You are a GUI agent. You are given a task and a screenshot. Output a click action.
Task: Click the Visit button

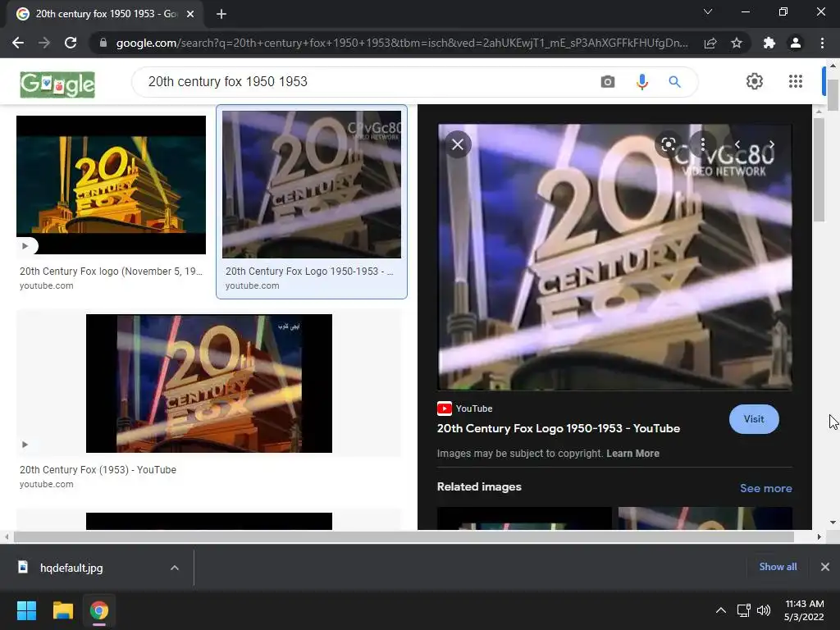coord(754,419)
